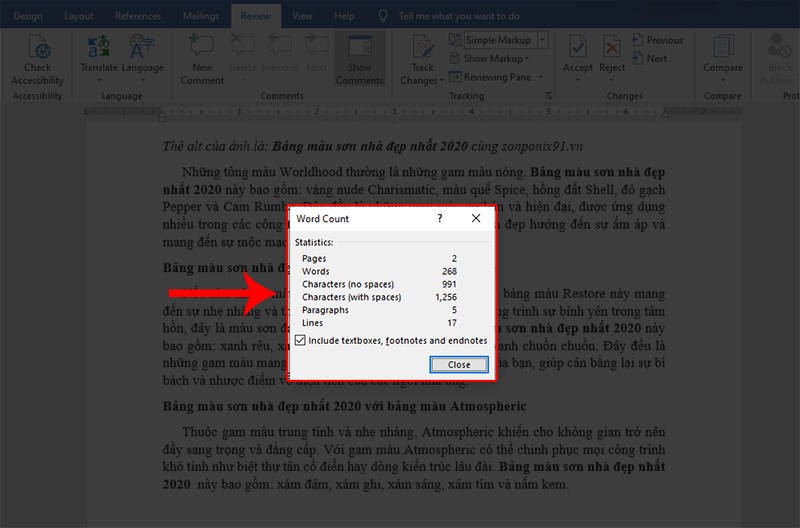Screen dimensions: 800x528
Task: Expand the Accept dropdown arrow
Action: tap(578, 80)
